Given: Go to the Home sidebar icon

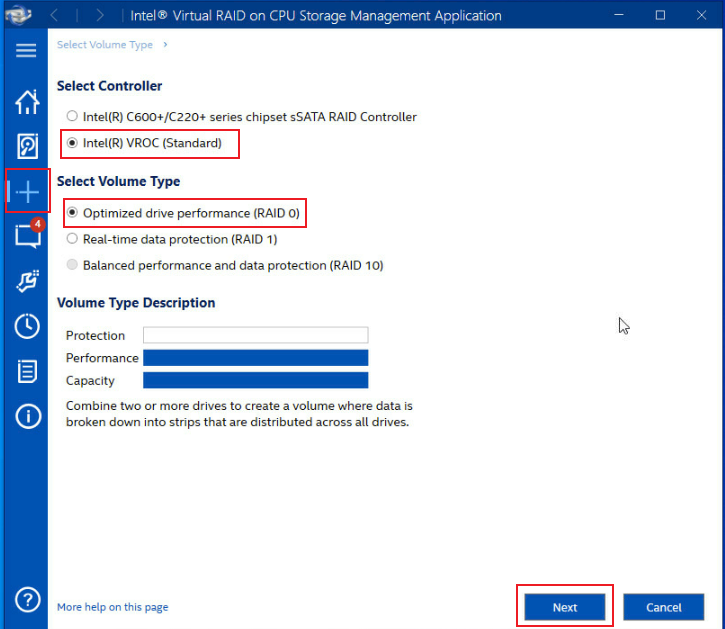Looking at the screenshot, I should click(x=27, y=102).
